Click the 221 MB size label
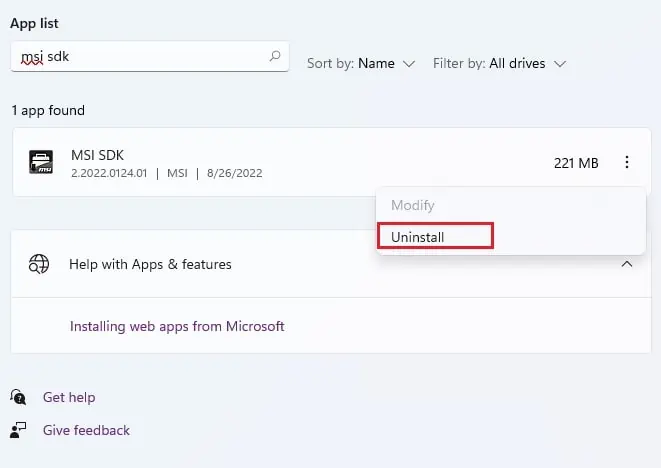This screenshot has width=661, height=468. point(576,163)
